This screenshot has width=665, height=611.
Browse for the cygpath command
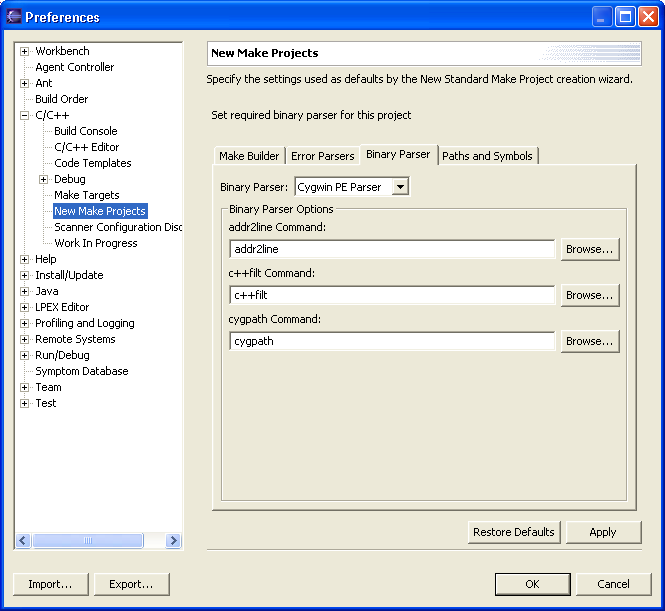(590, 341)
